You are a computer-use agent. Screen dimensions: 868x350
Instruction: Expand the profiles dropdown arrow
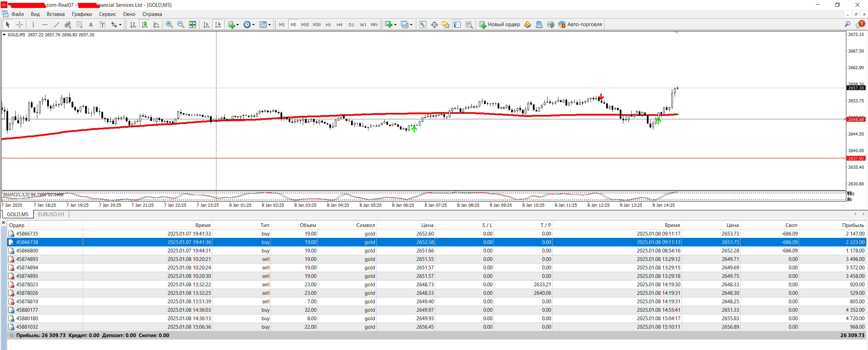coord(411,24)
